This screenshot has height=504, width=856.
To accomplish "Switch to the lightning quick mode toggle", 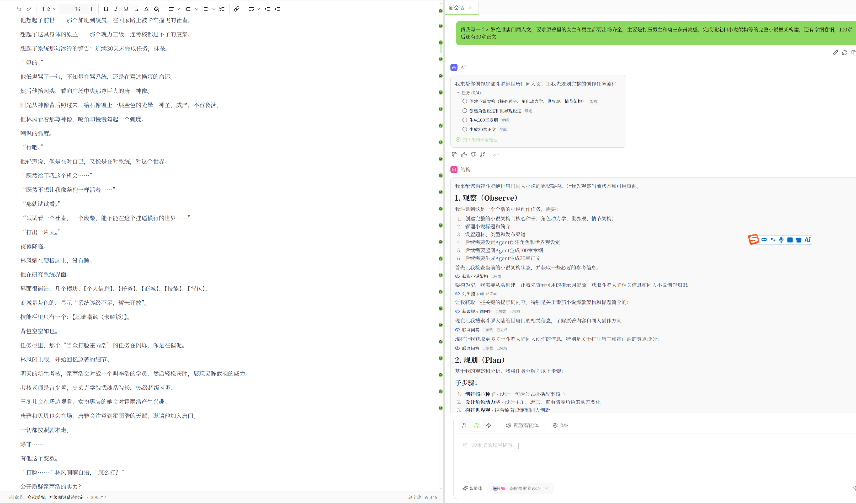I will coord(489,425).
